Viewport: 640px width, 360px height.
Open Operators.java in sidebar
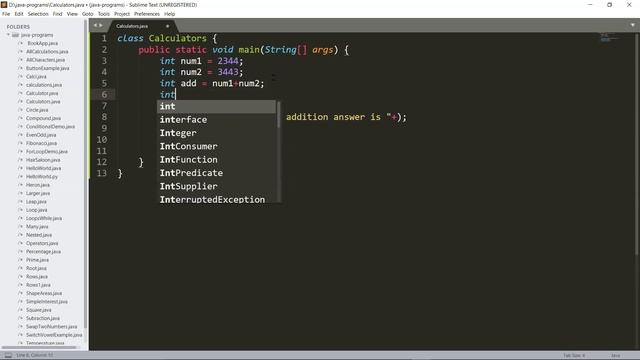[x=42, y=243]
